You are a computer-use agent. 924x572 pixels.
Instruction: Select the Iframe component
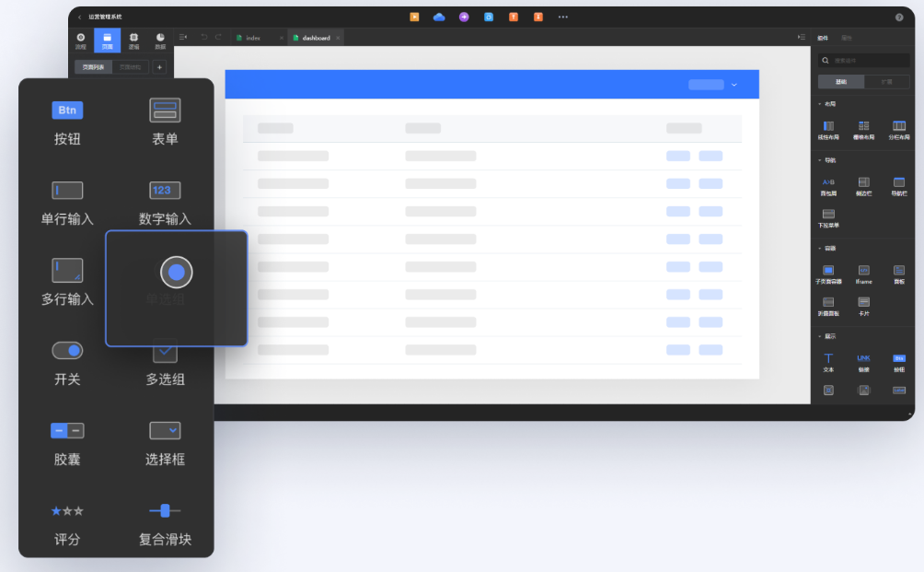[x=864, y=274]
